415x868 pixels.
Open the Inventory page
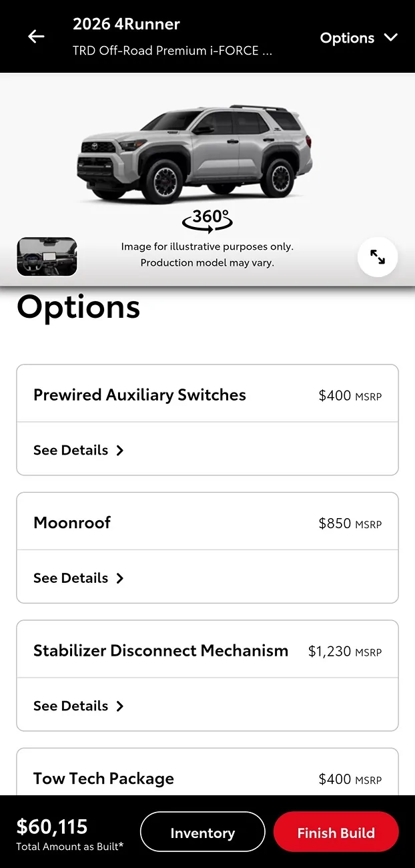pos(202,832)
